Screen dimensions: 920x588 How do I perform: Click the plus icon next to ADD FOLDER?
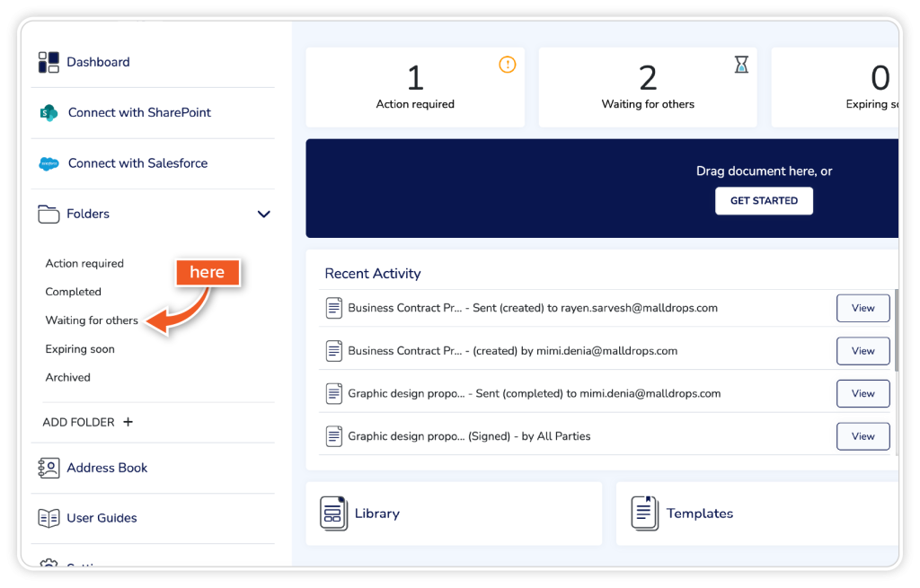click(128, 422)
